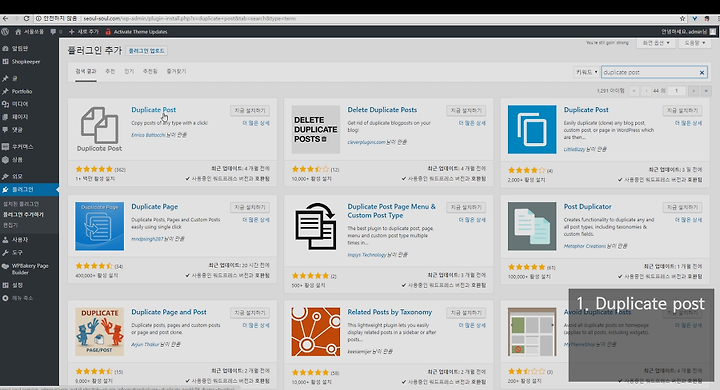Image resolution: width=720 pixels, height=390 pixels.
Task: Install the Duplicate Page plugin
Action: pyautogui.click(x=250, y=208)
